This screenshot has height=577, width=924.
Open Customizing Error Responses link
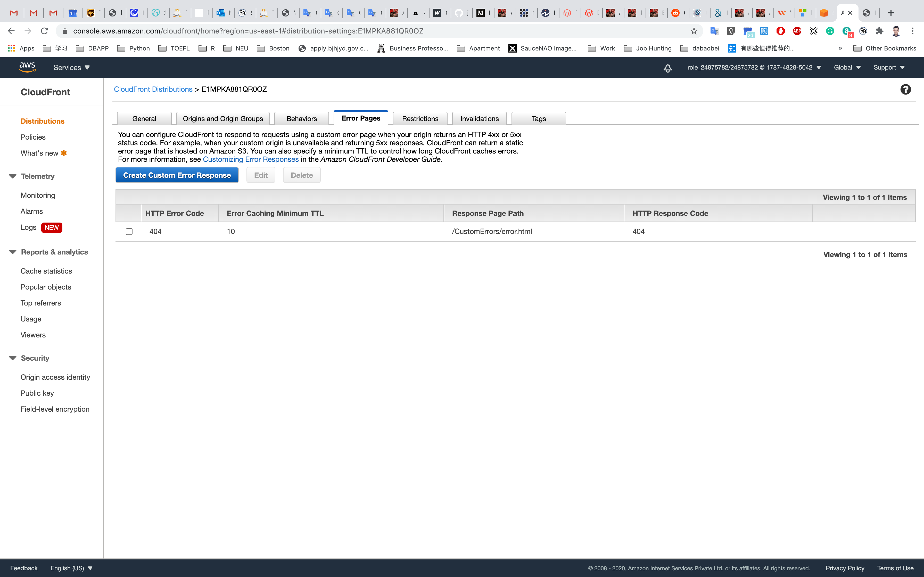coord(251,159)
